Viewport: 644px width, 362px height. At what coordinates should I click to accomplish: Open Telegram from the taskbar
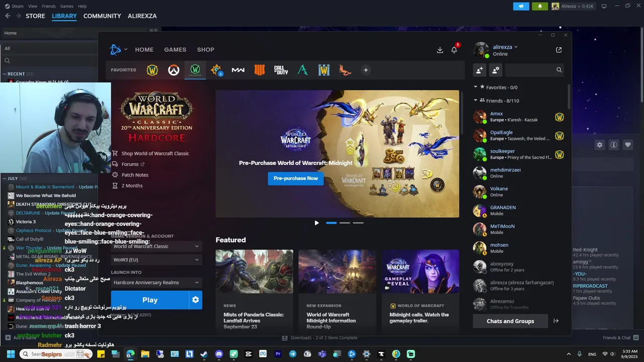point(292,354)
